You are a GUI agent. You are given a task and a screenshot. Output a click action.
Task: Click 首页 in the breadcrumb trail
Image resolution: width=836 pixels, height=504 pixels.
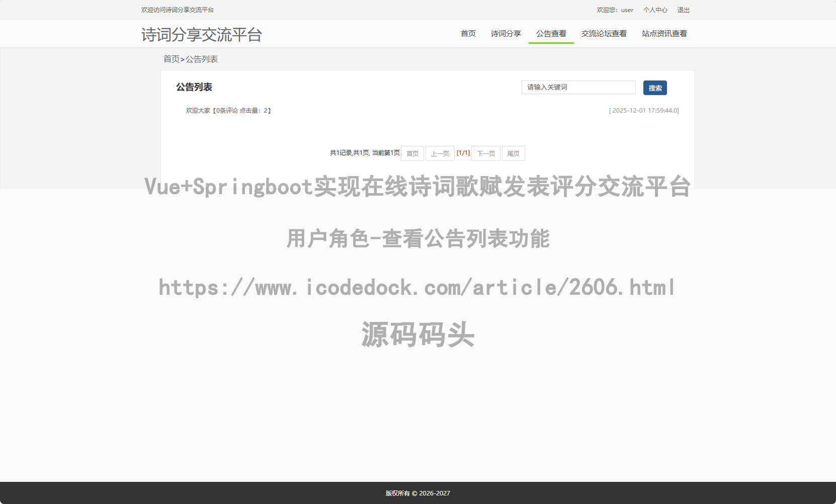171,59
